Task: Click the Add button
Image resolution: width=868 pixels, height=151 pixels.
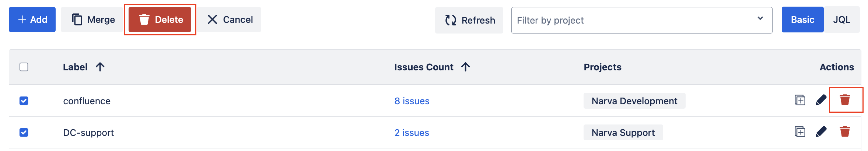Action: [x=32, y=20]
